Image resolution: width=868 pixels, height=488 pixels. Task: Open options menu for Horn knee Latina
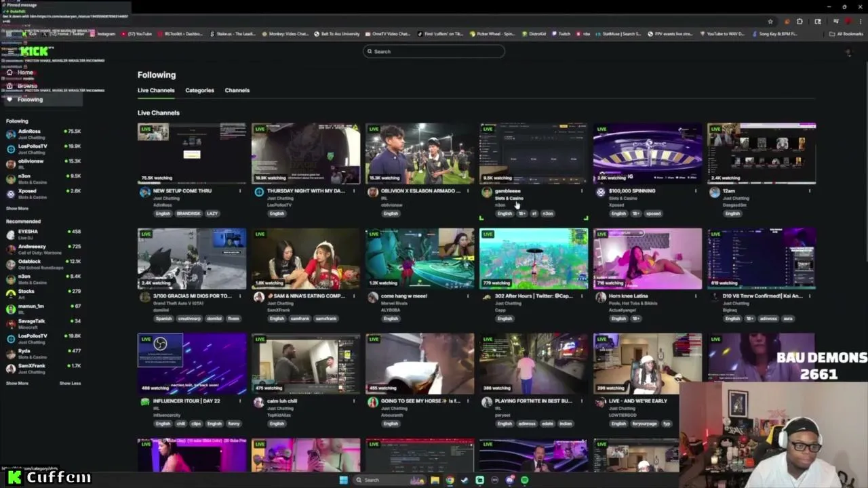tap(696, 296)
